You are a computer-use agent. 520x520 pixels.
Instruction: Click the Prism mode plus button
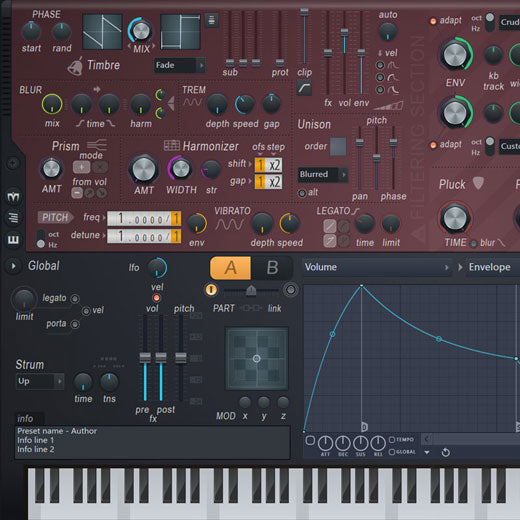[81, 167]
